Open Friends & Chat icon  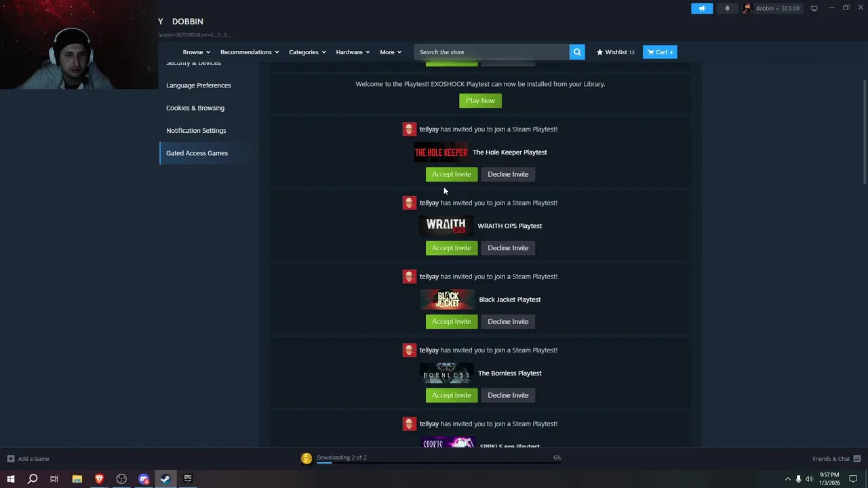point(857,459)
